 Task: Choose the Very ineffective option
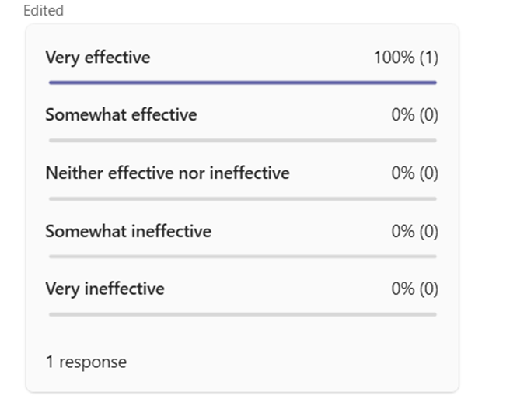[105, 289]
